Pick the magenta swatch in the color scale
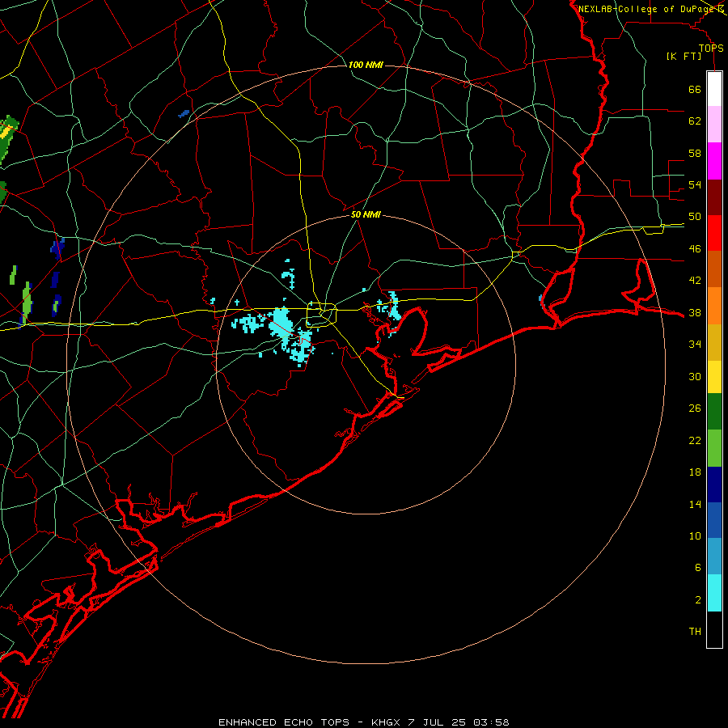Image resolution: width=728 pixels, height=728 pixels. 714,161
